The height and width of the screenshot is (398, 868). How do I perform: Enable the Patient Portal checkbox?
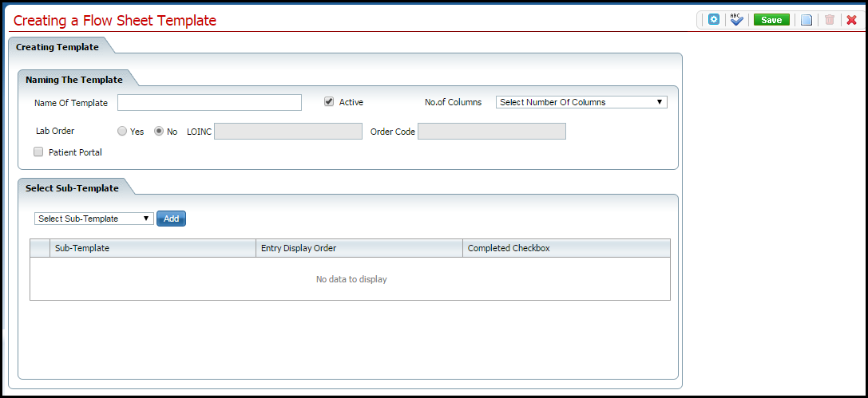(x=38, y=152)
